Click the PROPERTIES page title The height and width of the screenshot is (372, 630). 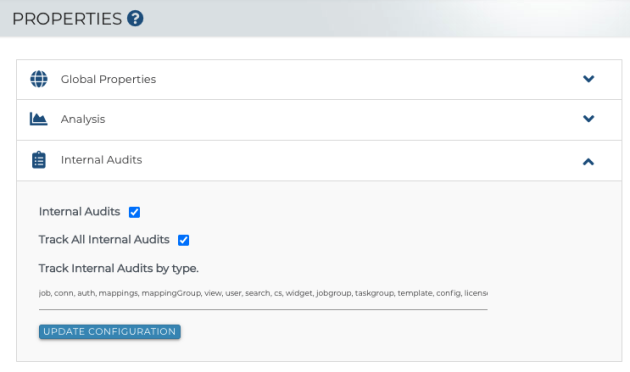coord(67,19)
